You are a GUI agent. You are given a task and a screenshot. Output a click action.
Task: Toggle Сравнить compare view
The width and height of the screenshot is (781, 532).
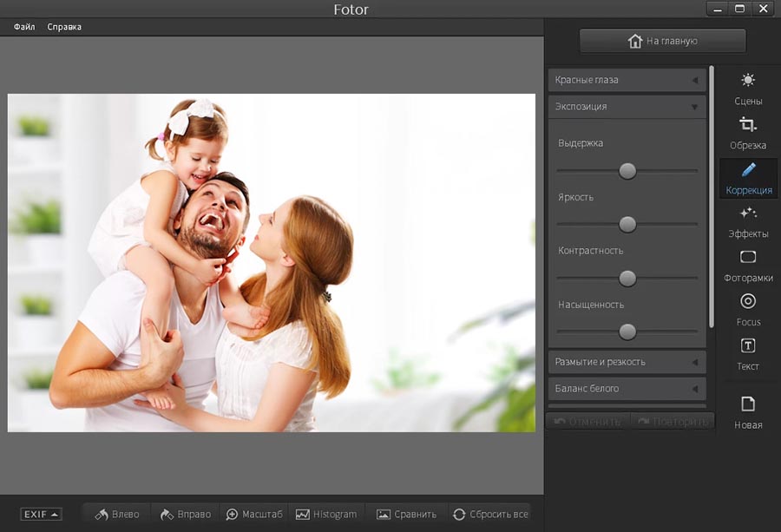tap(406, 514)
